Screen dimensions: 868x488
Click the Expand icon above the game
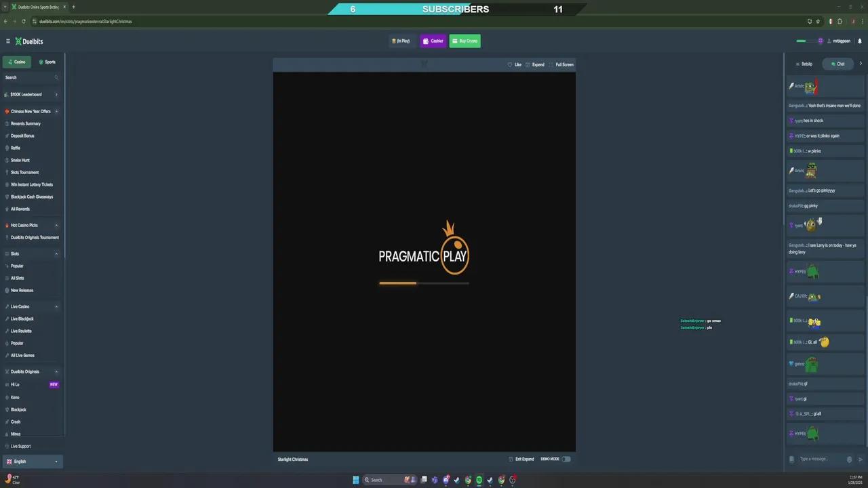[x=528, y=65]
